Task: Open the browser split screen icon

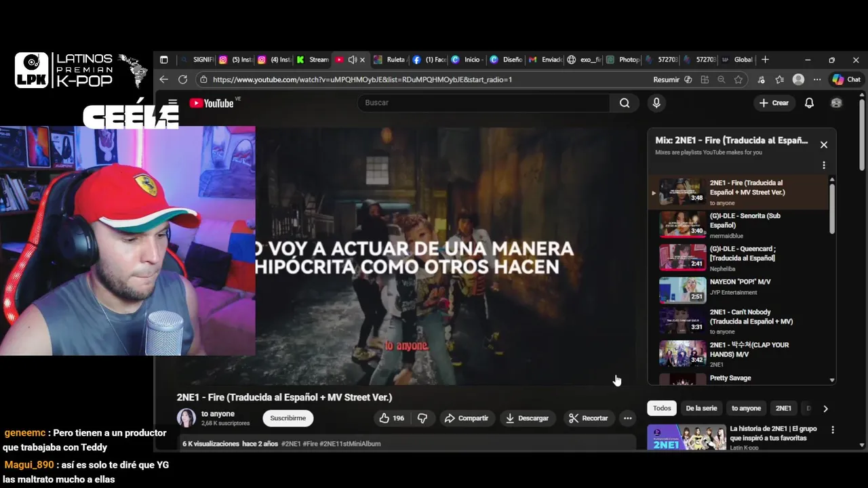Action: 705,79
